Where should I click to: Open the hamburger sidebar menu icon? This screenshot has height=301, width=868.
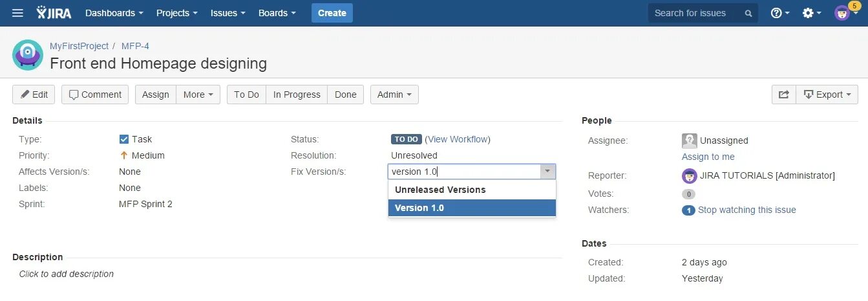tap(18, 13)
